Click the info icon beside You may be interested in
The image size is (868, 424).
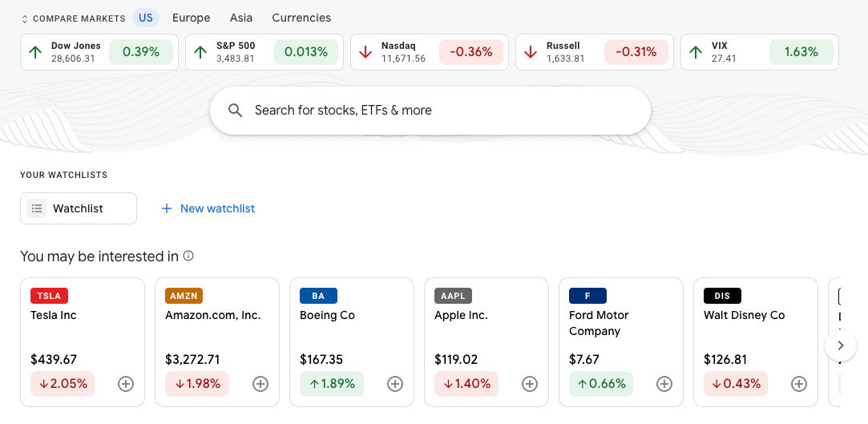click(189, 256)
